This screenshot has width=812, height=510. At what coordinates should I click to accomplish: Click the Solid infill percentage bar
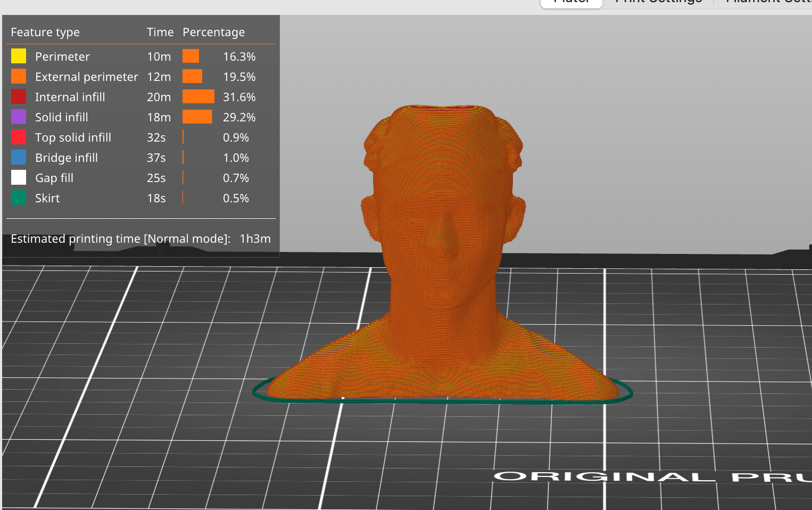pyautogui.click(x=197, y=117)
